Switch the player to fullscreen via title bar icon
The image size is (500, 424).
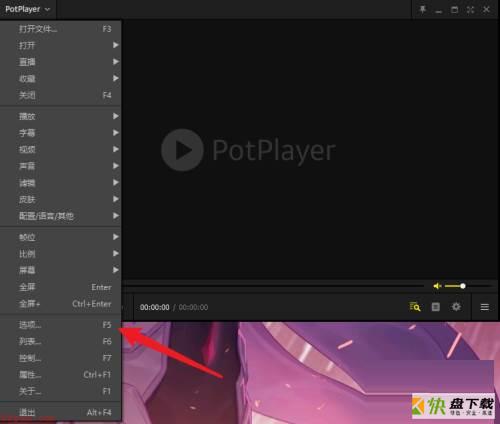(470, 9)
